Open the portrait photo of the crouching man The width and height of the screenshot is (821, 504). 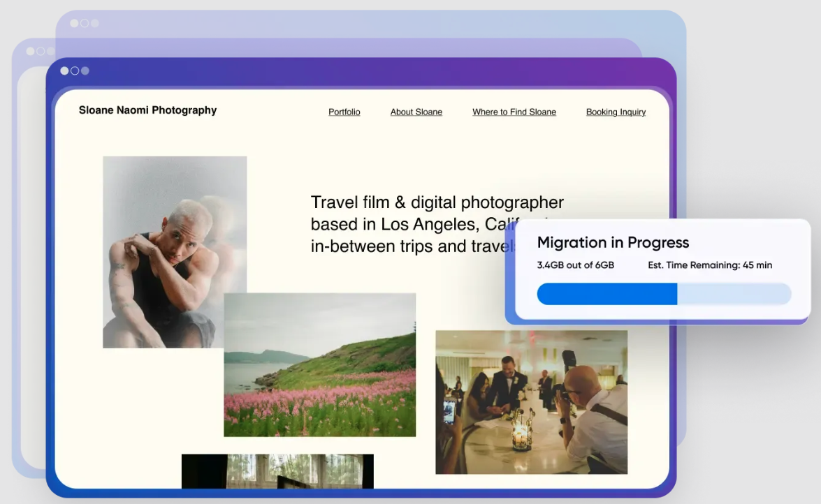[175, 252]
